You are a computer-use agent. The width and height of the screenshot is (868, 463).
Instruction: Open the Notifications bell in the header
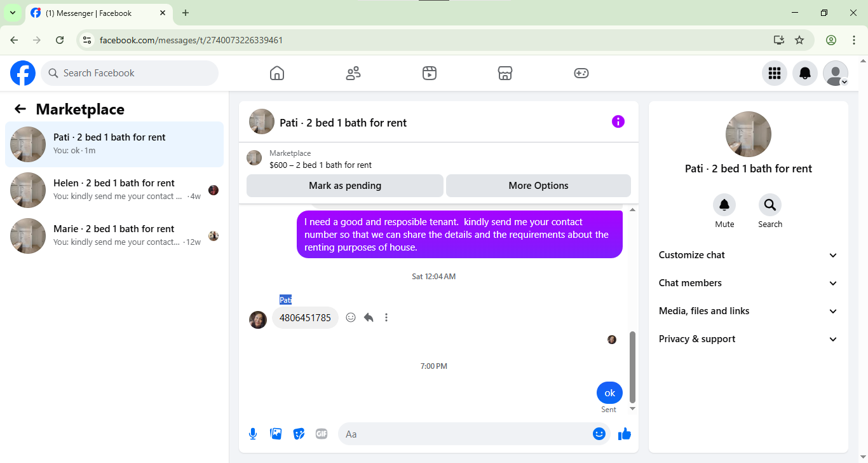click(x=805, y=73)
